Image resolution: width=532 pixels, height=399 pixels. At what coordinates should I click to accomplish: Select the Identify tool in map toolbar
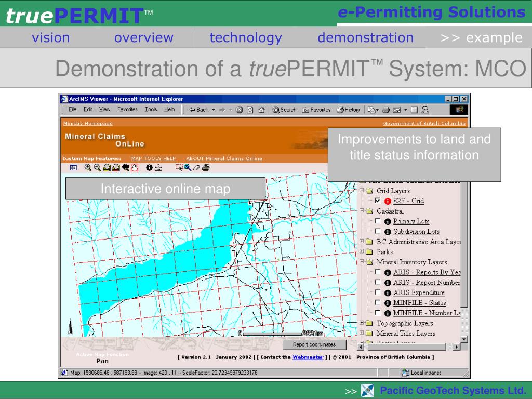[x=149, y=168]
